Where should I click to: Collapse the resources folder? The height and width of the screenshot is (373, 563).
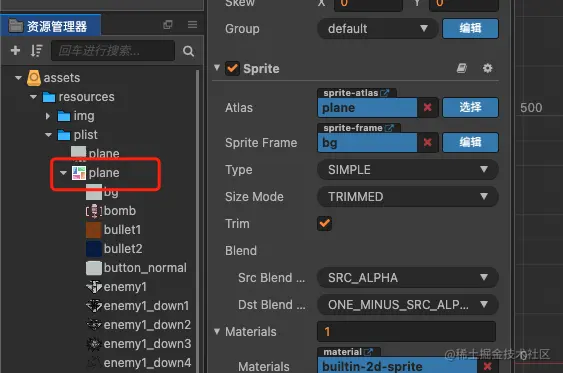click(x=33, y=97)
